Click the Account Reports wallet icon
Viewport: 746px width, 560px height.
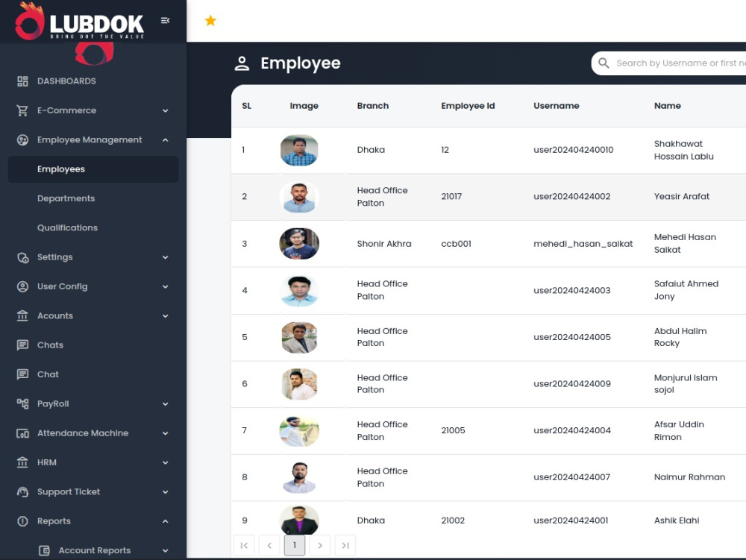pyautogui.click(x=44, y=550)
